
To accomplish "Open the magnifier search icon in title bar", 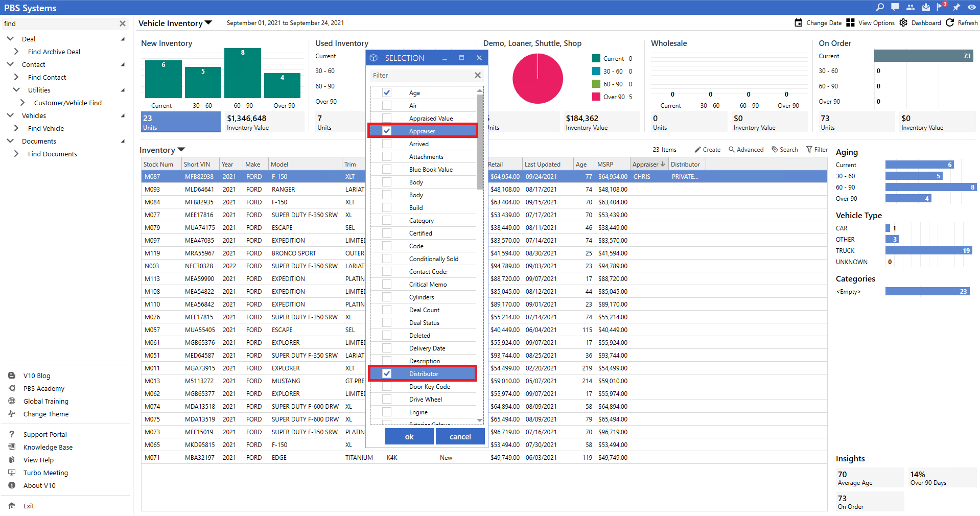I will [x=879, y=7].
